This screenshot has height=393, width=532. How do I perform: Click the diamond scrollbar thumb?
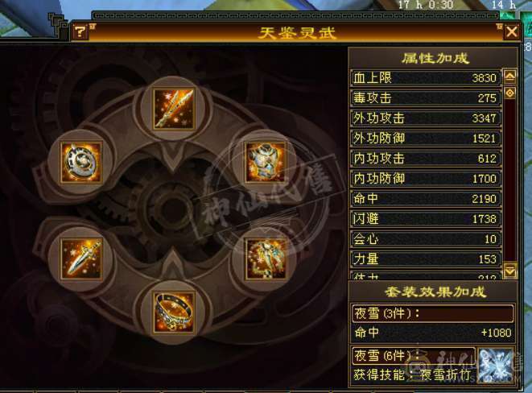tap(510, 93)
